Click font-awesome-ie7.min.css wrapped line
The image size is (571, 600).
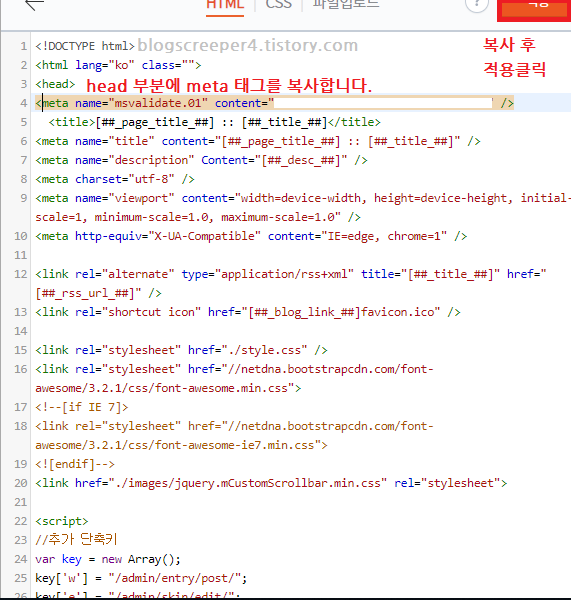click(181, 445)
